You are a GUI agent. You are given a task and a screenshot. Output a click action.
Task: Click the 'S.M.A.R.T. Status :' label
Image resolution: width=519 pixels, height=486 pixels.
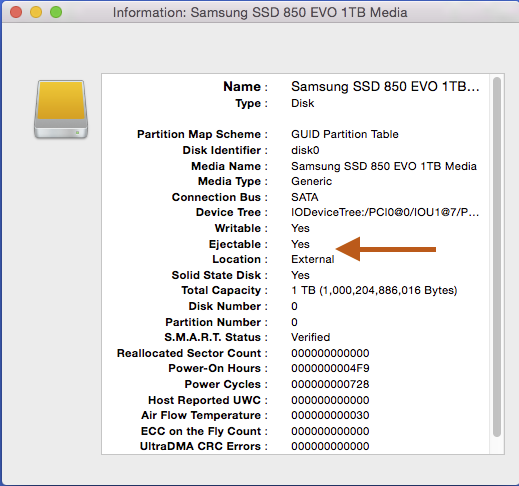click(x=216, y=337)
